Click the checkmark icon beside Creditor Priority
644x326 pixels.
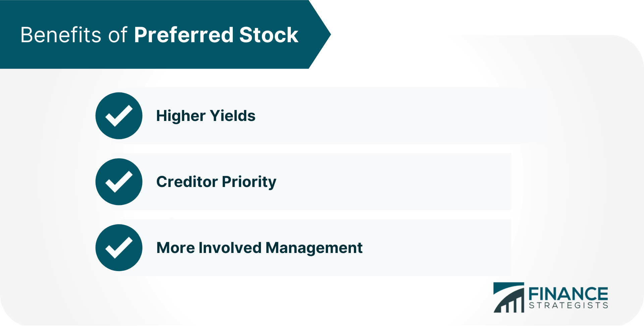(119, 182)
